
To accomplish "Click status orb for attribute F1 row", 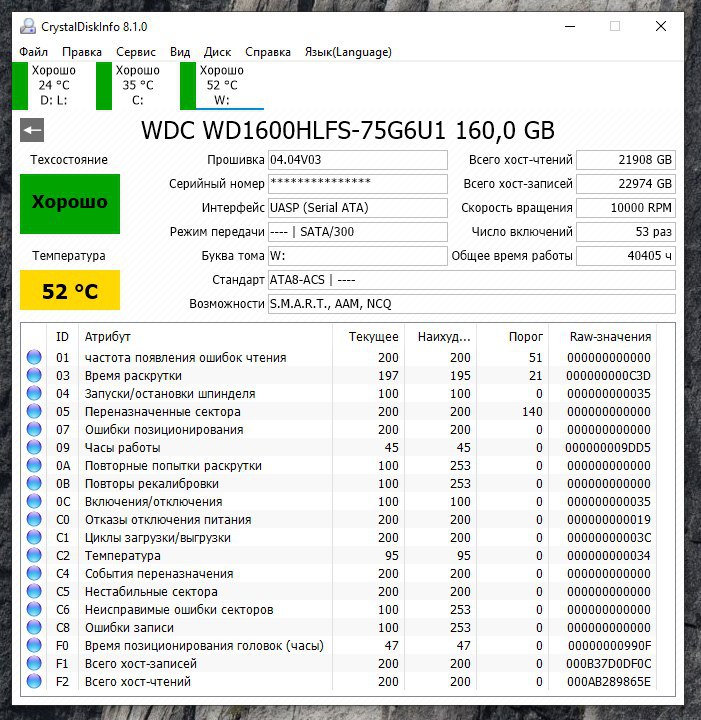I will 34,663.
